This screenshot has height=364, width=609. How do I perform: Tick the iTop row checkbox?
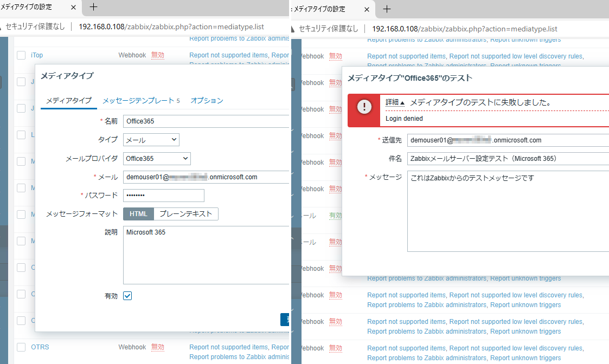pos(21,55)
